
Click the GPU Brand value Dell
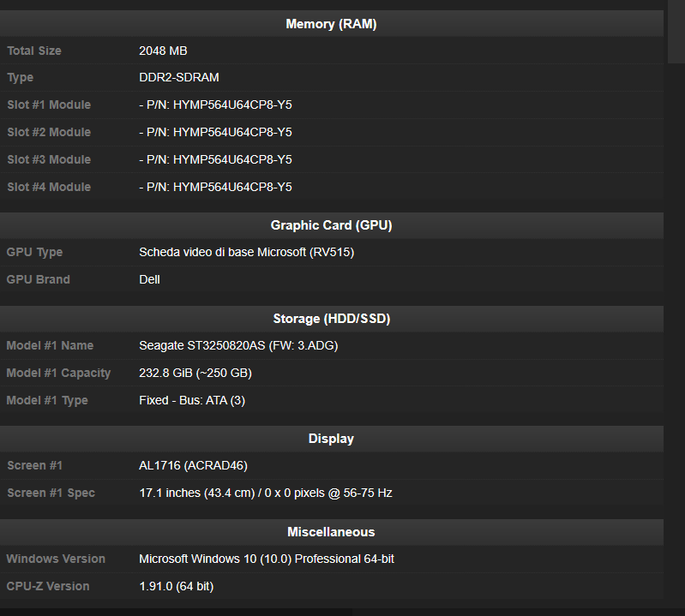click(149, 279)
